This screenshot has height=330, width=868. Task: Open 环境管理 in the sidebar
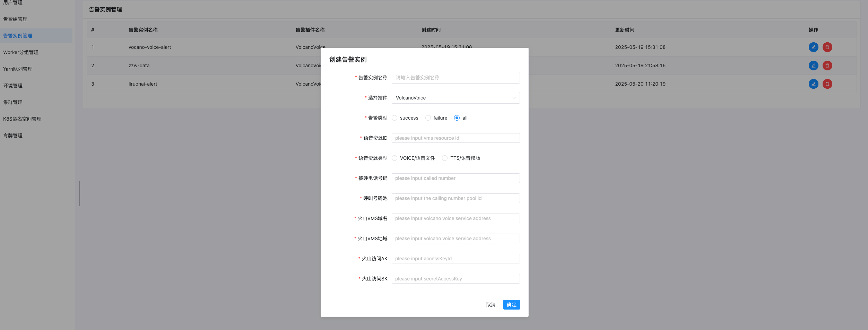(x=13, y=86)
